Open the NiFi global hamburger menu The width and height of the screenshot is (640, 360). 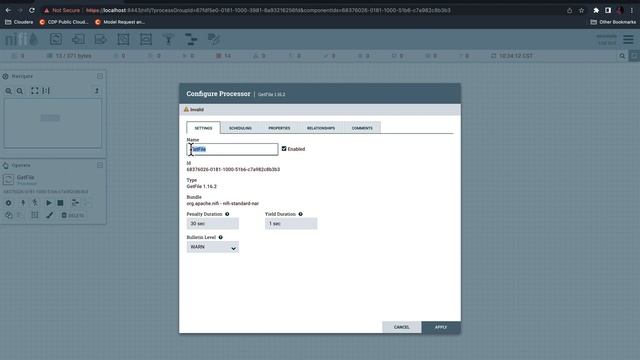point(628,40)
